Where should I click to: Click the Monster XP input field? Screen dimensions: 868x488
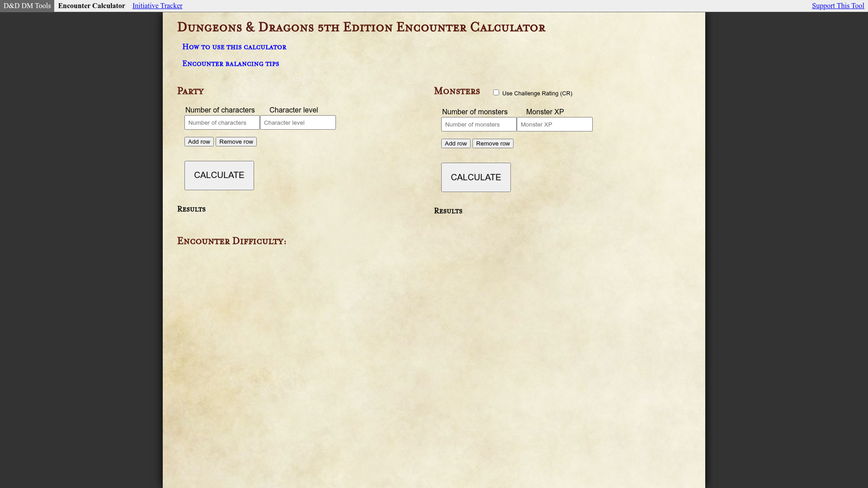click(x=554, y=124)
